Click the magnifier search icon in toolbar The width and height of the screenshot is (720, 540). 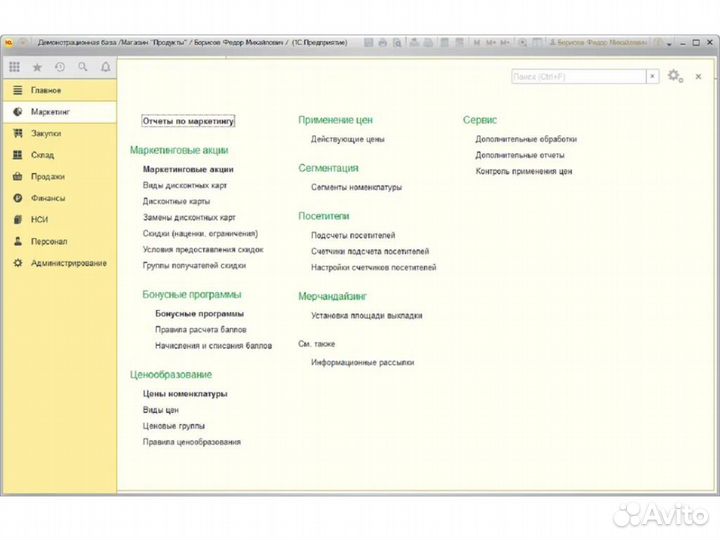click(x=83, y=67)
